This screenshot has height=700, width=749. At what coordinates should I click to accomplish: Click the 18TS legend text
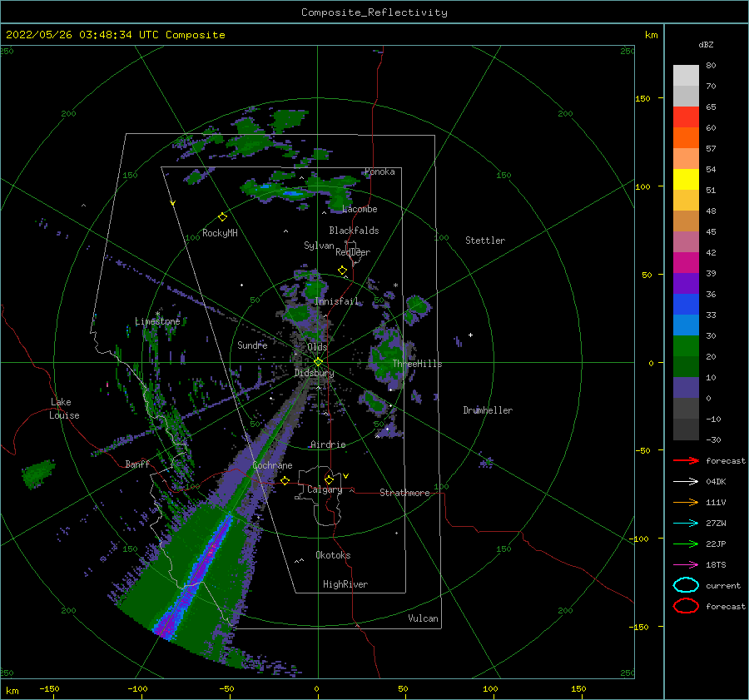tap(716, 565)
